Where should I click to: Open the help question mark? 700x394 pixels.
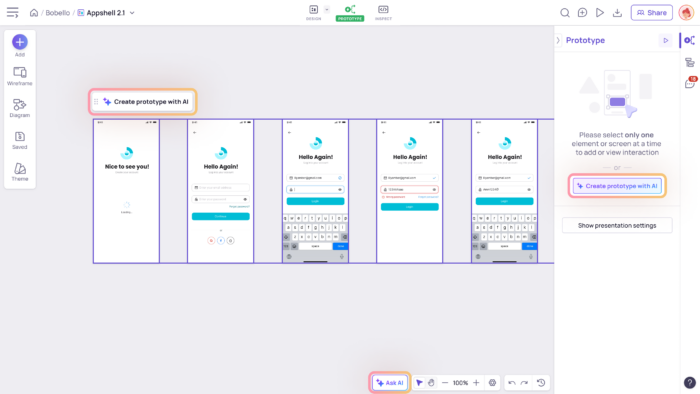click(690, 382)
